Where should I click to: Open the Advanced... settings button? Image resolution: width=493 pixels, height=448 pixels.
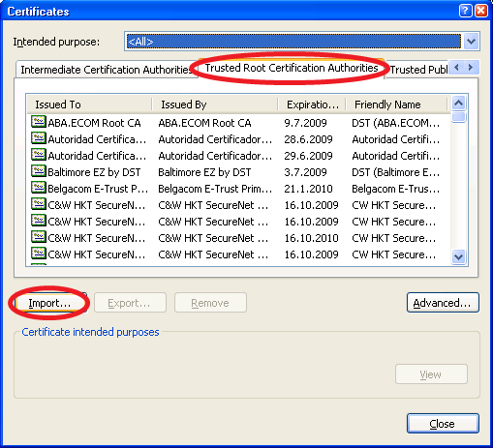pos(443,303)
